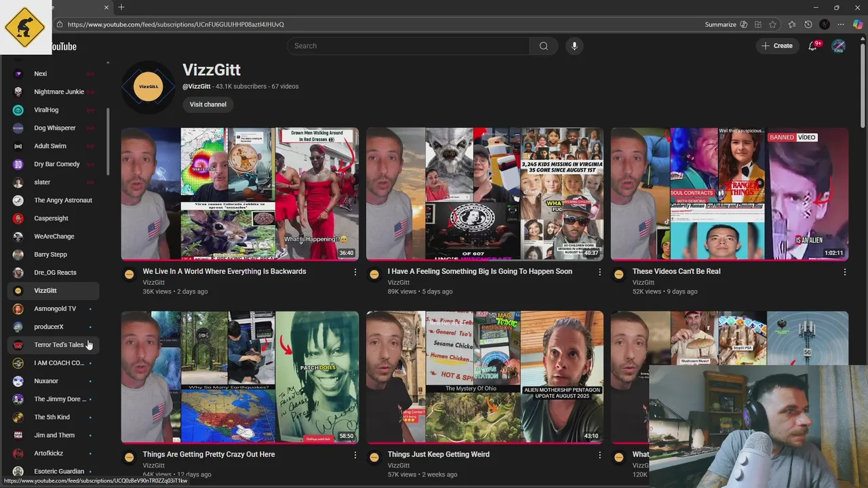Open the YouTube account avatar menu
Screen dimensions: 868x488
click(839, 46)
